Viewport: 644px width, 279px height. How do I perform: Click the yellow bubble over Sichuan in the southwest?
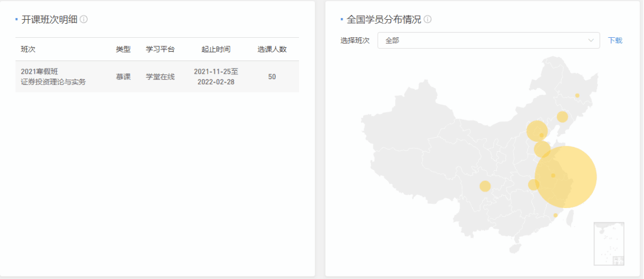click(x=485, y=186)
